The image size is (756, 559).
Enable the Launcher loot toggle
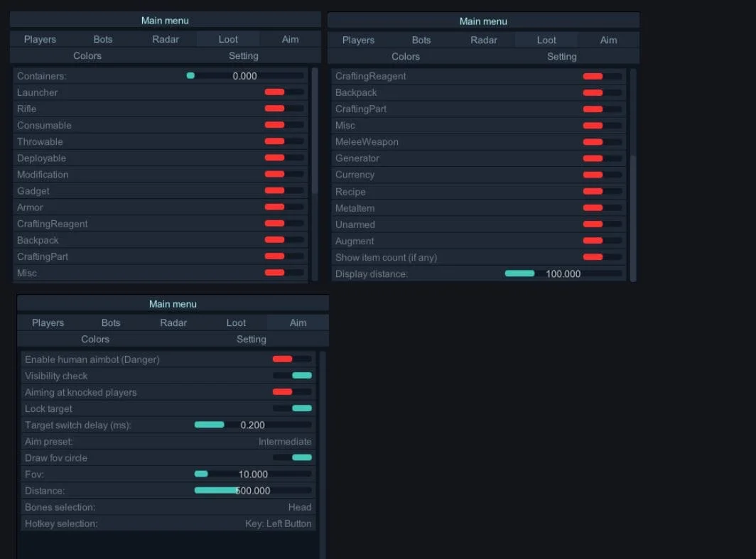[283, 92]
